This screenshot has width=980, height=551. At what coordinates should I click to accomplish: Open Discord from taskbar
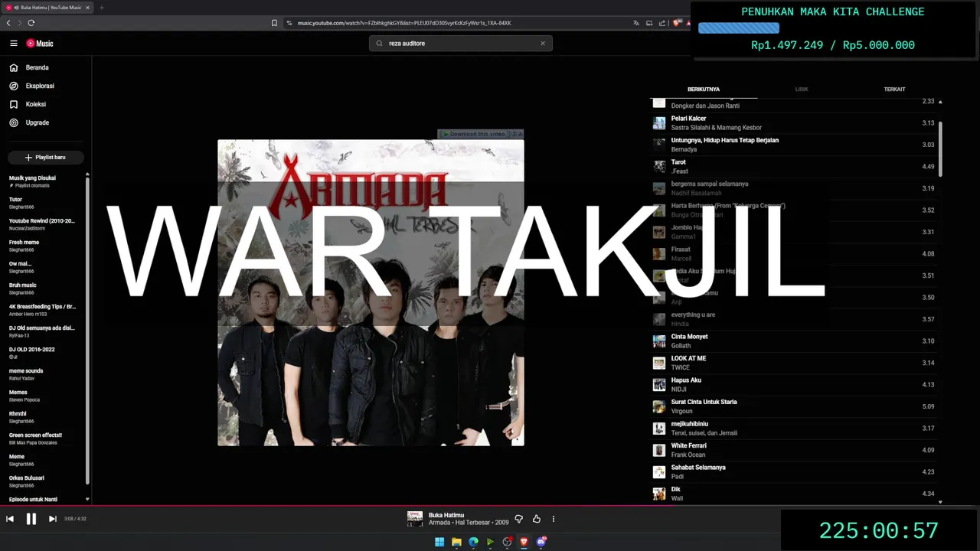point(541,542)
